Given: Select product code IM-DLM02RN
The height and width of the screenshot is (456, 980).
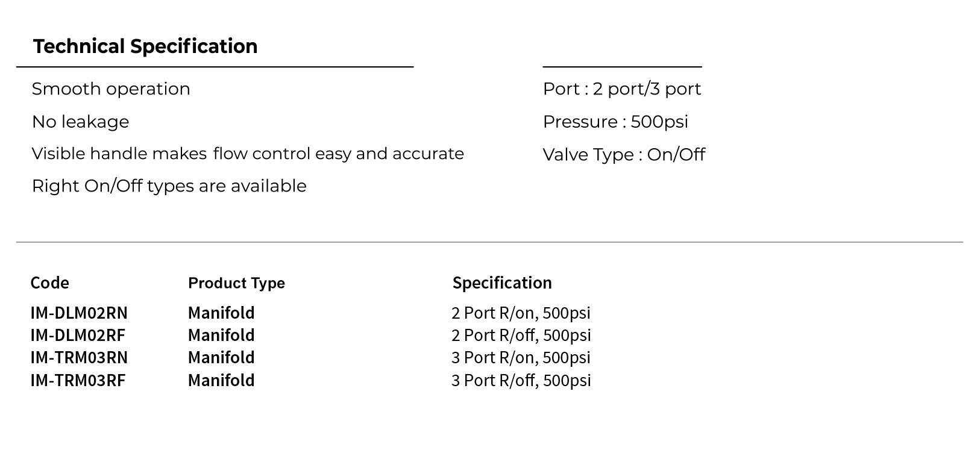Looking at the screenshot, I should click(79, 313).
